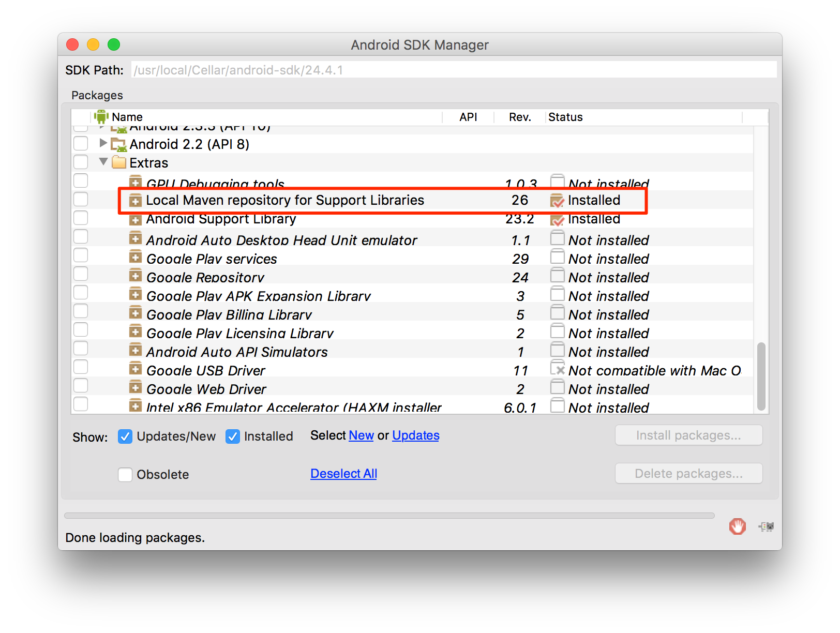
Task: Click package icon beside Google Repository
Action: 136,275
